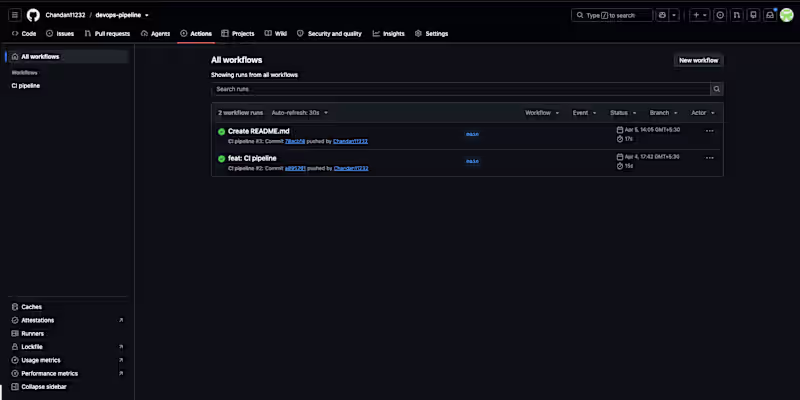Image resolution: width=800 pixels, height=400 pixels.
Task: Select the Actions tab
Action: 196,34
